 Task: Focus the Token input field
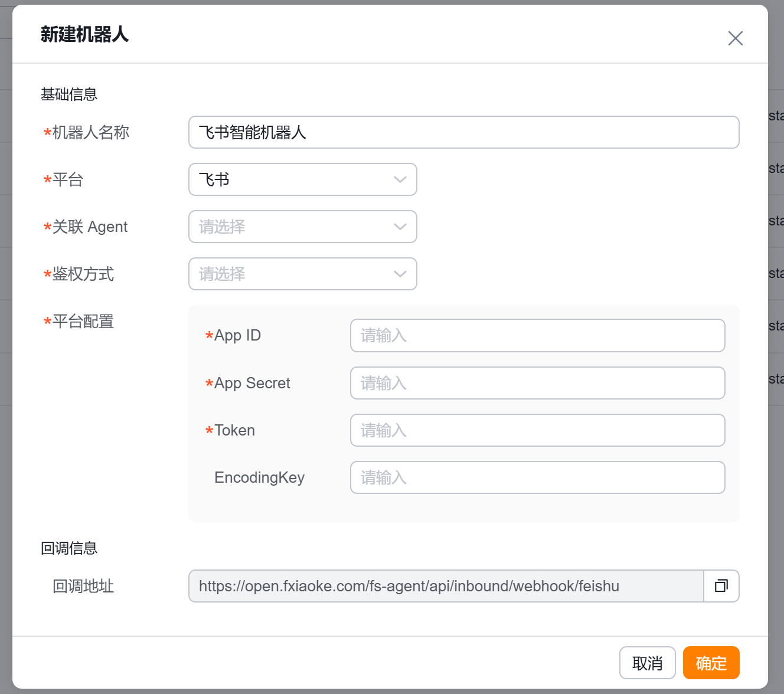click(x=538, y=430)
